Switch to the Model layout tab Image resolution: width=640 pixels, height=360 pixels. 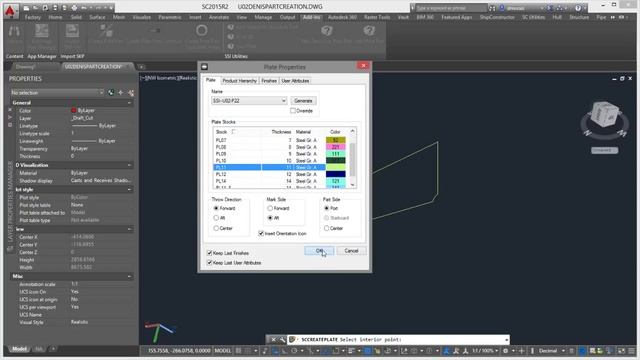pyautogui.click(x=19, y=349)
